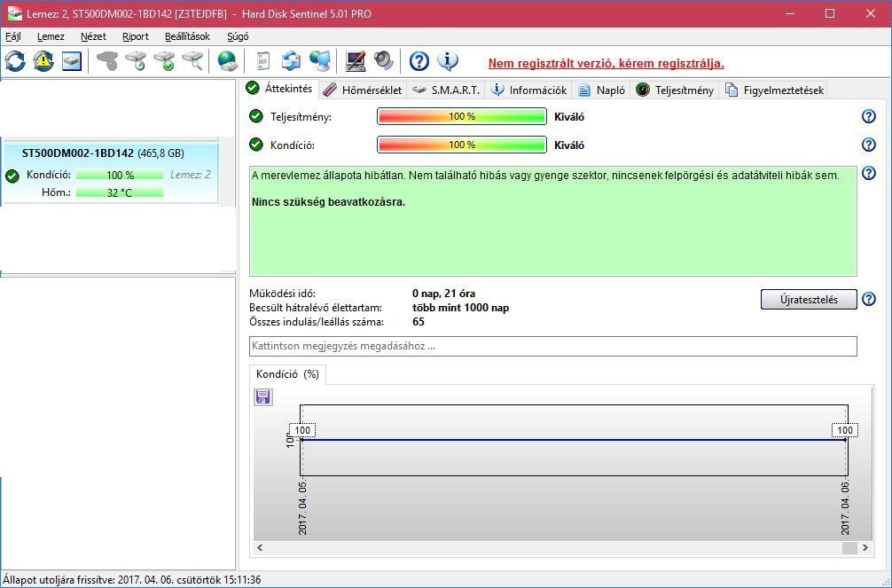The width and height of the screenshot is (892, 588).
Task: Click chart scrollbar right arrow
Action: (x=865, y=547)
